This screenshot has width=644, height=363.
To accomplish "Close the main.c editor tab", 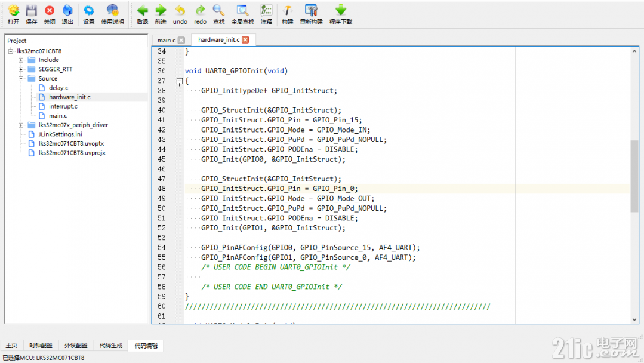I will (x=181, y=40).
